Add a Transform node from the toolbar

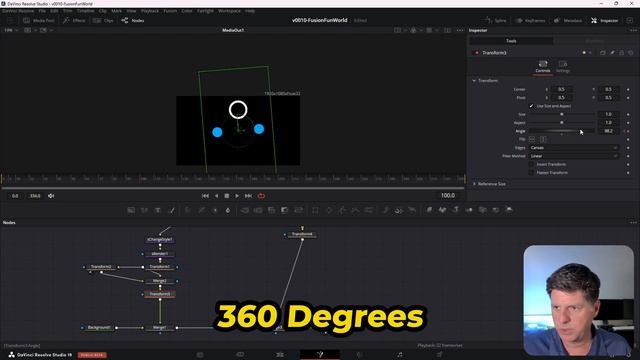point(298,210)
